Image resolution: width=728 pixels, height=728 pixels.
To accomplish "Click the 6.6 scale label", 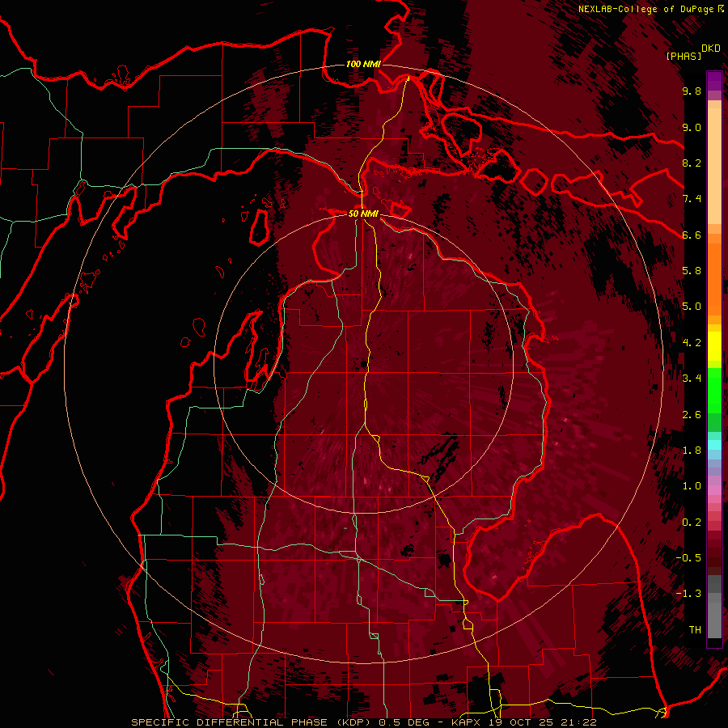I will pos(692,235).
